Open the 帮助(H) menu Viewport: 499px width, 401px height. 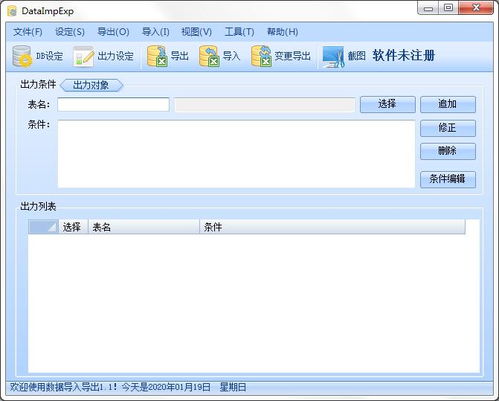tap(283, 32)
